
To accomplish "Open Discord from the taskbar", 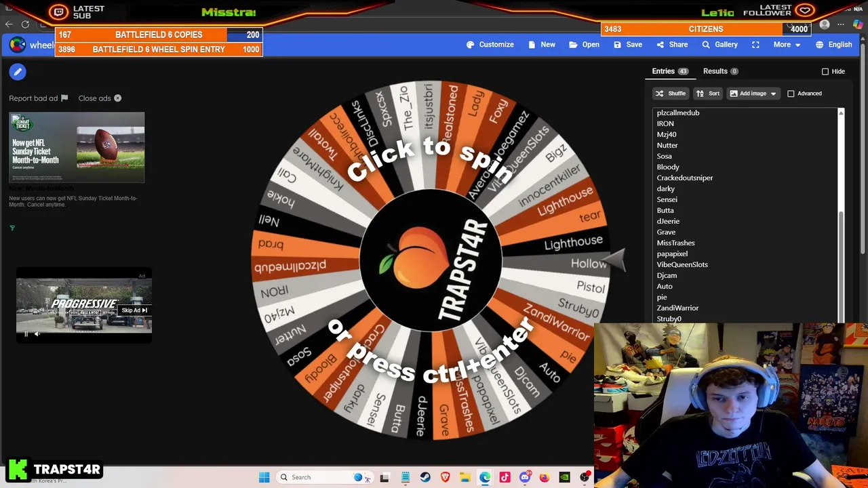I will pos(525,477).
